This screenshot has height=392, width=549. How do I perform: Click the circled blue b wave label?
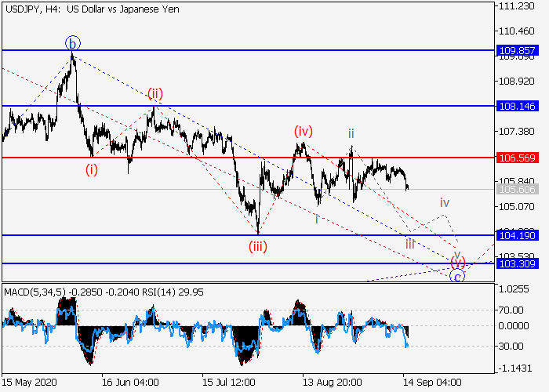coord(72,42)
